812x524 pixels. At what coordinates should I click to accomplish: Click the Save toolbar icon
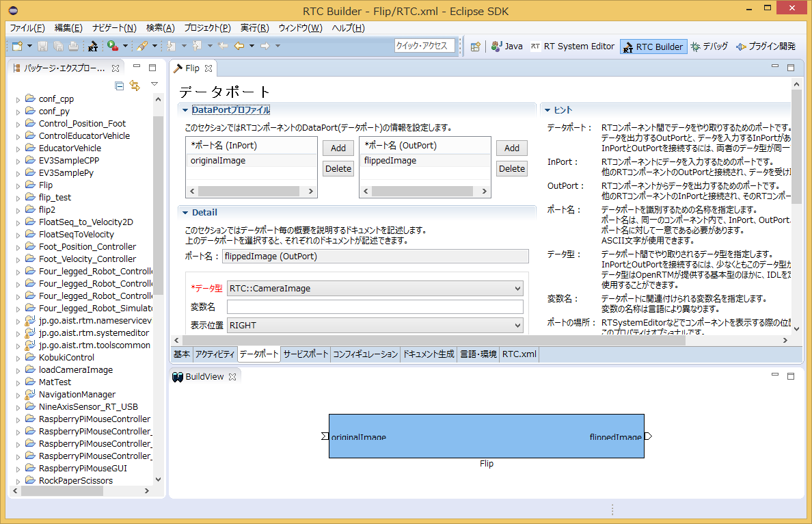point(43,46)
